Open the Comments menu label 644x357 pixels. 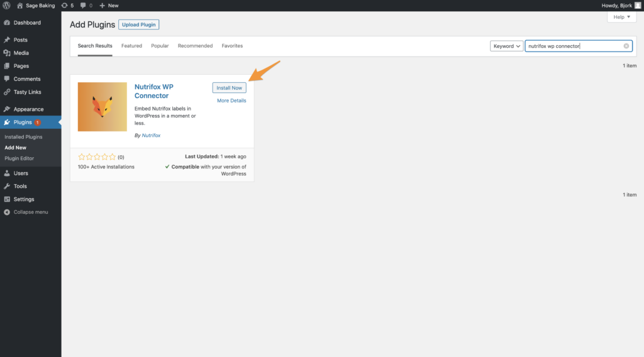tap(27, 79)
